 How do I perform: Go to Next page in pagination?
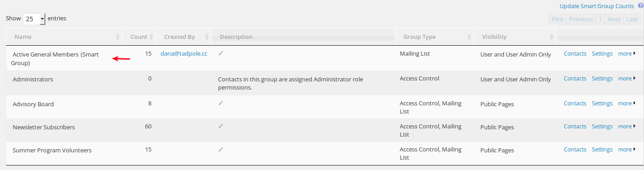click(x=614, y=19)
